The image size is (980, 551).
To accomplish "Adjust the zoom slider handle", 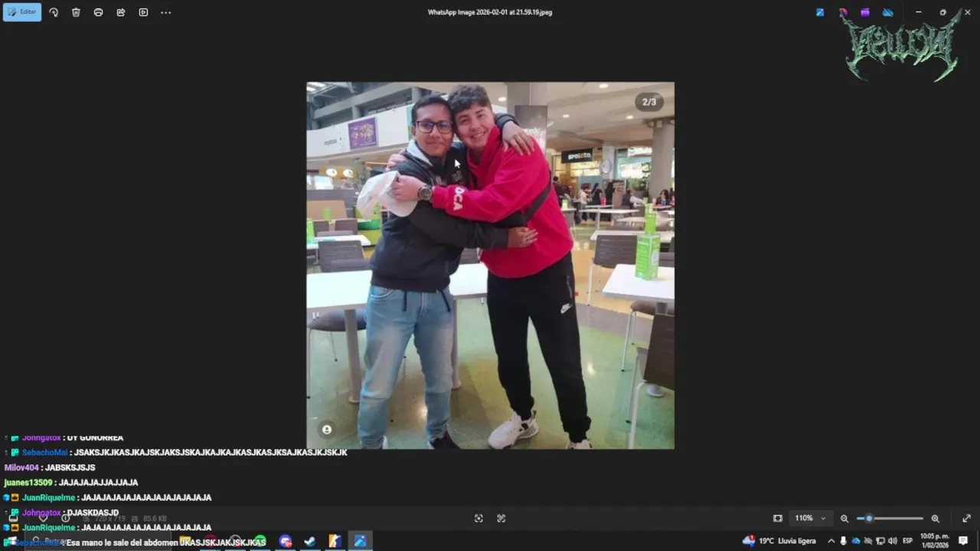I will click(x=869, y=518).
